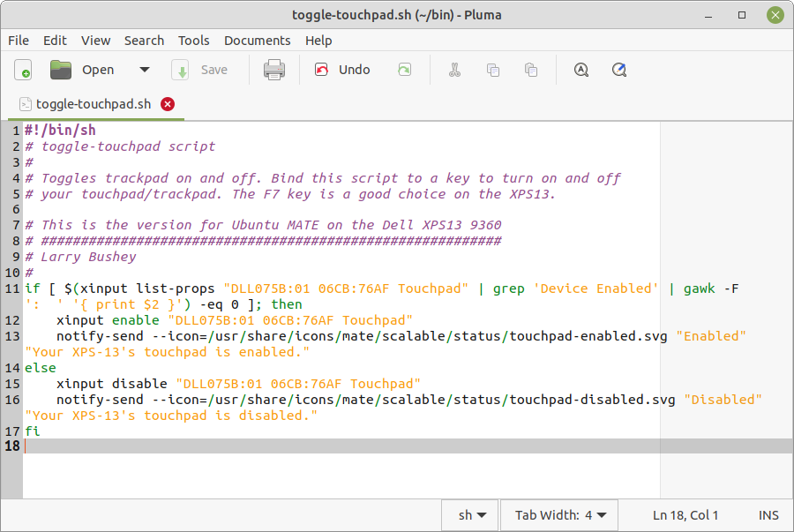Viewport: 794px width, 532px height.
Task: Click the Copy icon
Action: pos(493,70)
